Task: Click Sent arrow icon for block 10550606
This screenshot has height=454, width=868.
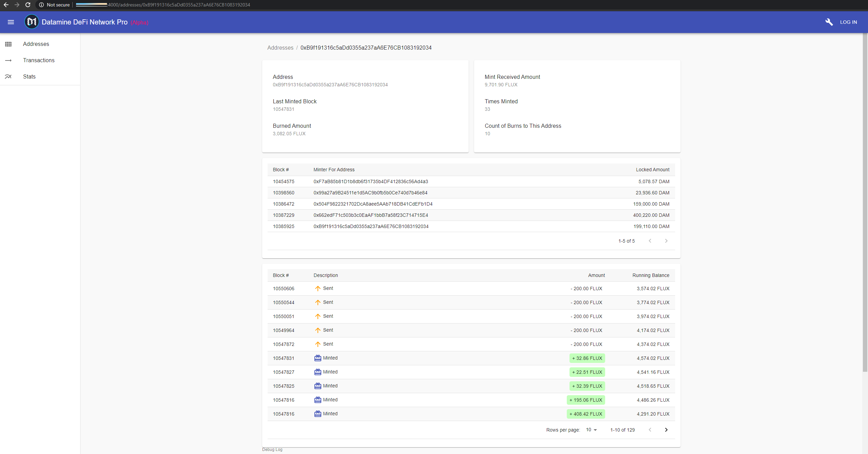Action: [x=318, y=289]
